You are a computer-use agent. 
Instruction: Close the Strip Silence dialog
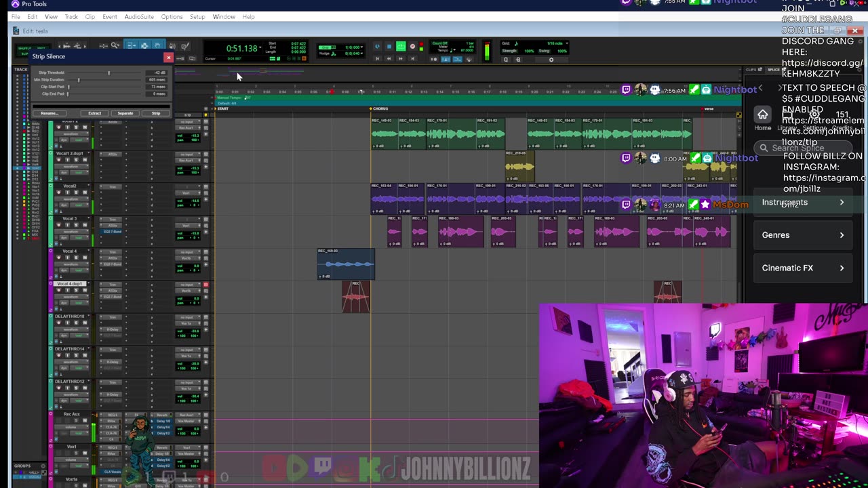(168, 58)
